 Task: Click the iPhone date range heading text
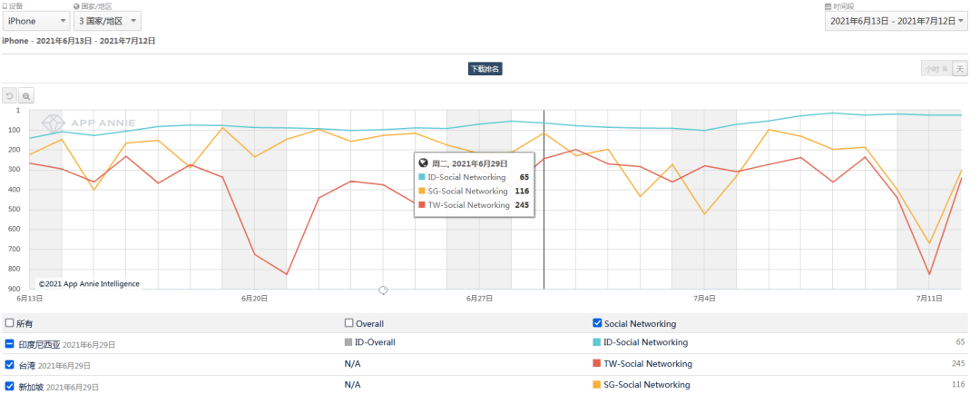pos(79,41)
